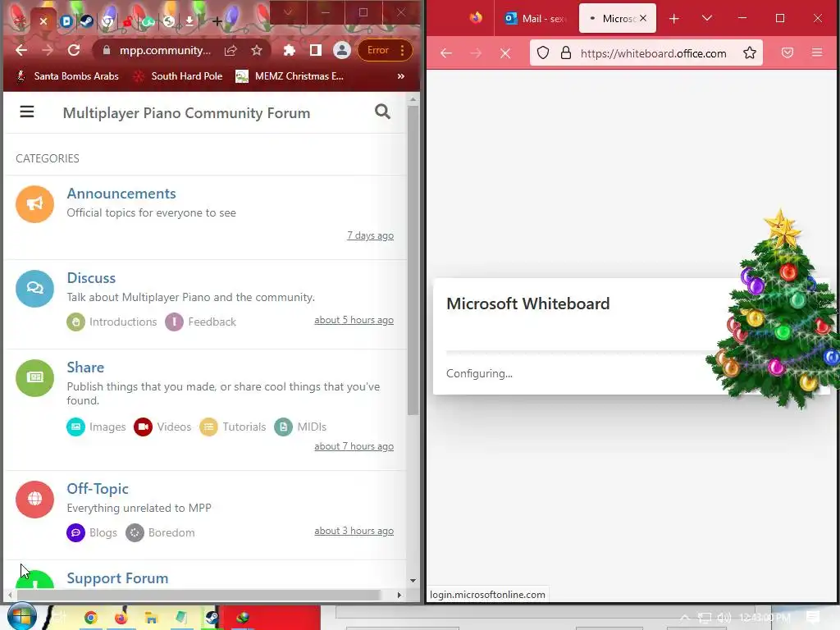Open the 'about 7 hours ago' link

pos(354,447)
